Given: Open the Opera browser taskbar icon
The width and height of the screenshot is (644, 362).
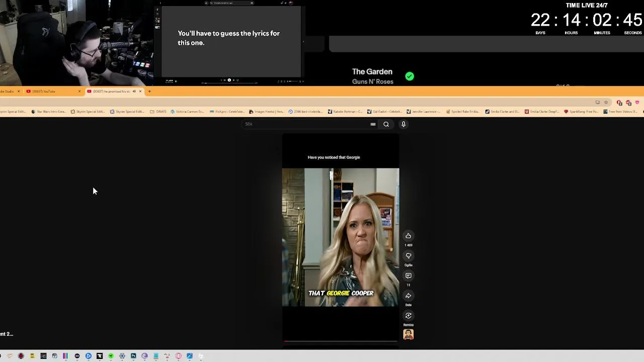Looking at the screenshot, I should click(x=179, y=356).
